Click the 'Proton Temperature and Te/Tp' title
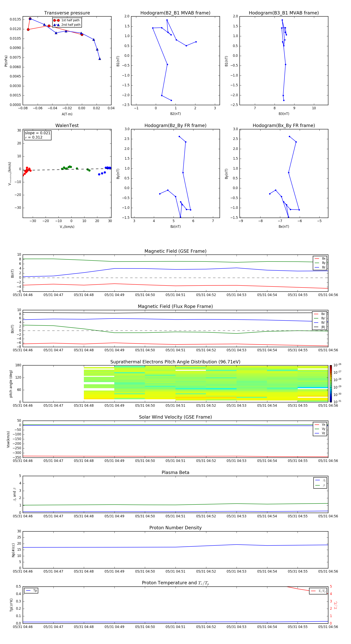The width and height of the screenshot is (351, 644). (175, 583)
